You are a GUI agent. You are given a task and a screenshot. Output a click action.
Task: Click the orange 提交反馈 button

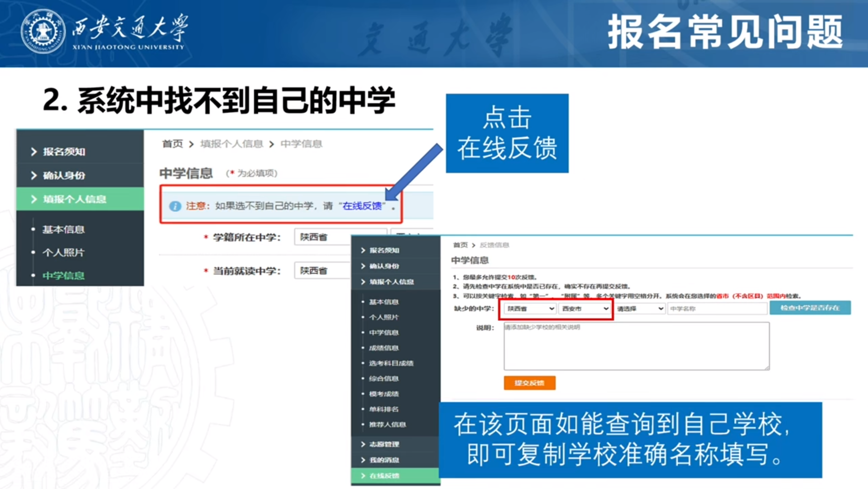[529, 383]
